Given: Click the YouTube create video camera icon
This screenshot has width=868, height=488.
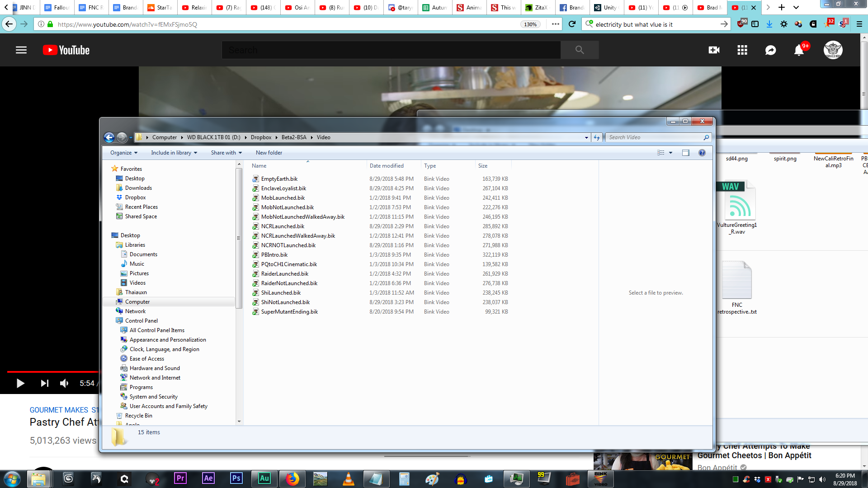Looking at the screenshot, I should click(x=714, y=50).
